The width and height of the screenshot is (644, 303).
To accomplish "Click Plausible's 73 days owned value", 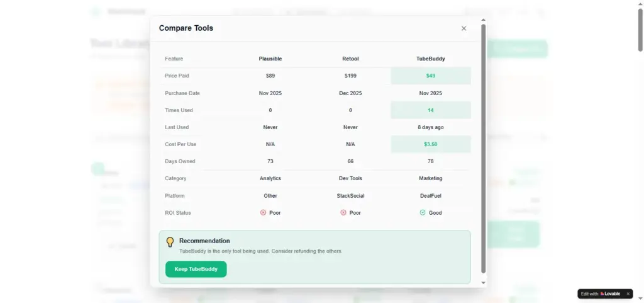I will tap(270, 161).
